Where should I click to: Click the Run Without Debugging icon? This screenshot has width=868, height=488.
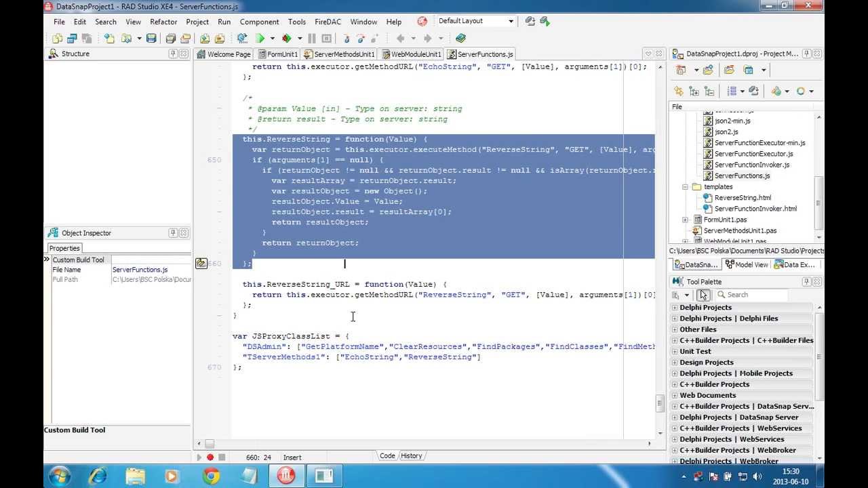pos(286,39)
